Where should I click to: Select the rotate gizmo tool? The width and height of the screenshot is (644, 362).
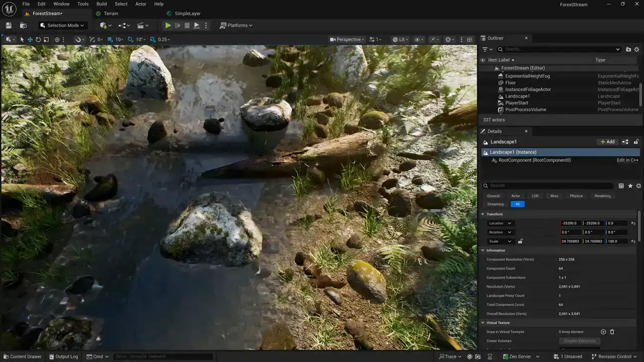[38, 40]
